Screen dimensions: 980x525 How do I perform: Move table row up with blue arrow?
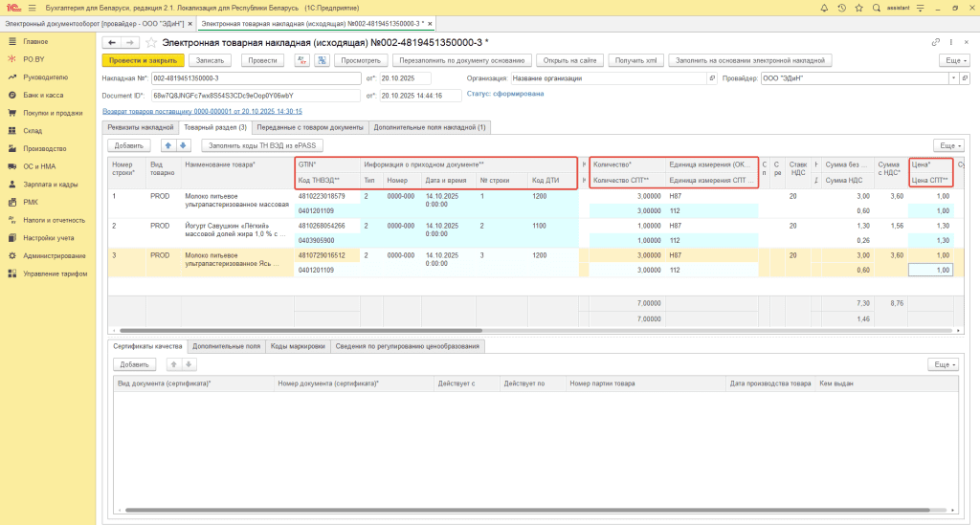click(x=169, y=145)
